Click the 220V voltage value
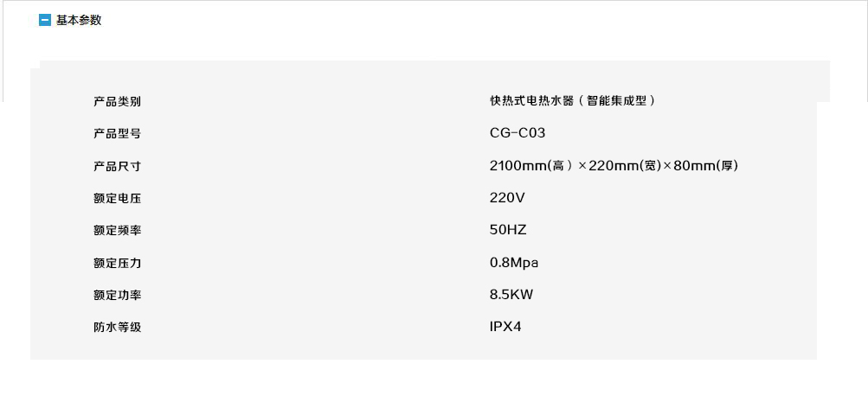This screenshot has height=402, width=868. coord(507,198)
